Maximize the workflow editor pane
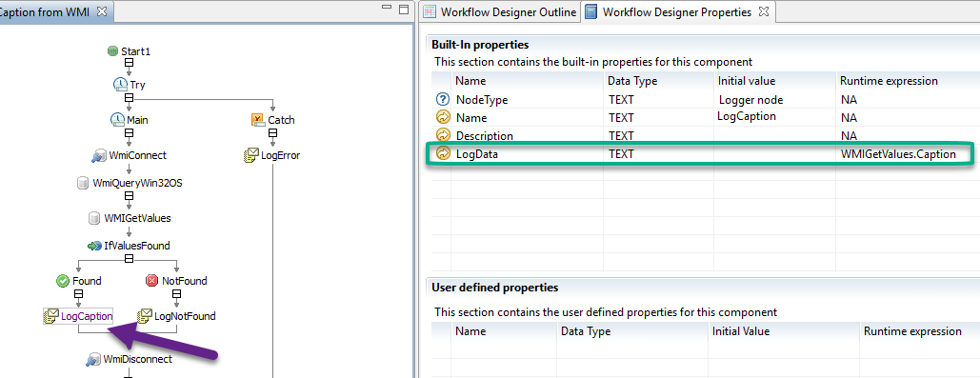 point(404,10)
